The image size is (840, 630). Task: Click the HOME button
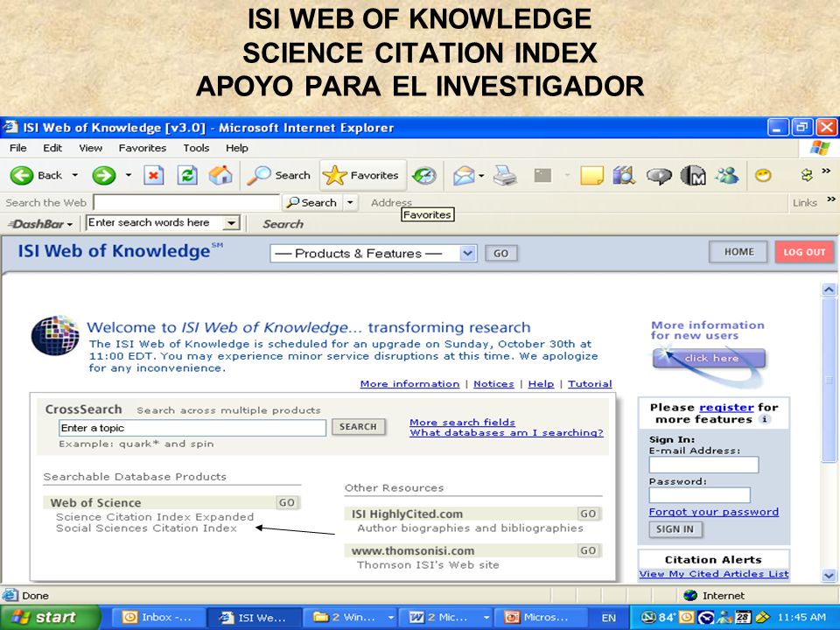[739, 252]
